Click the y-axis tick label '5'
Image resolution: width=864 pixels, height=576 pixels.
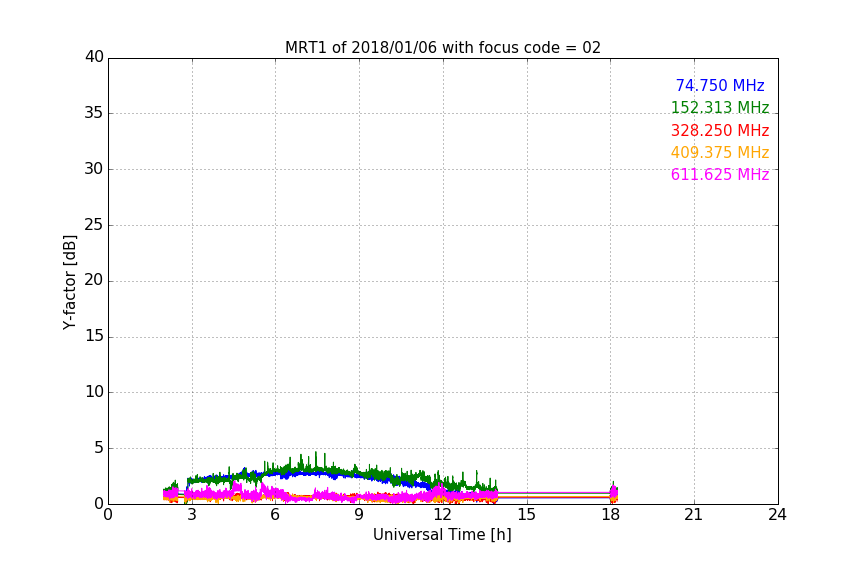pyautogui.click(x=99, y=448)
